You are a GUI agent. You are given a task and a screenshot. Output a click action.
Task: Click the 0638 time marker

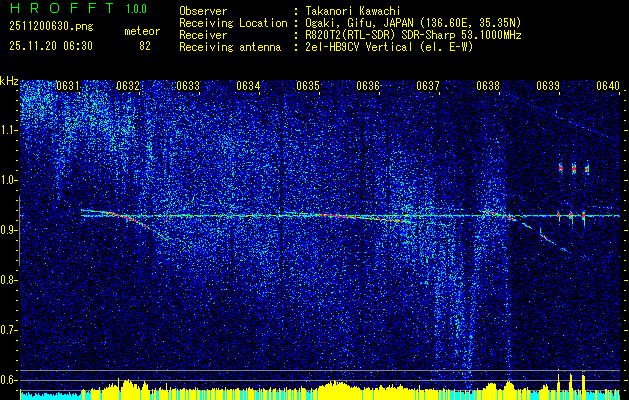point(488,85)
